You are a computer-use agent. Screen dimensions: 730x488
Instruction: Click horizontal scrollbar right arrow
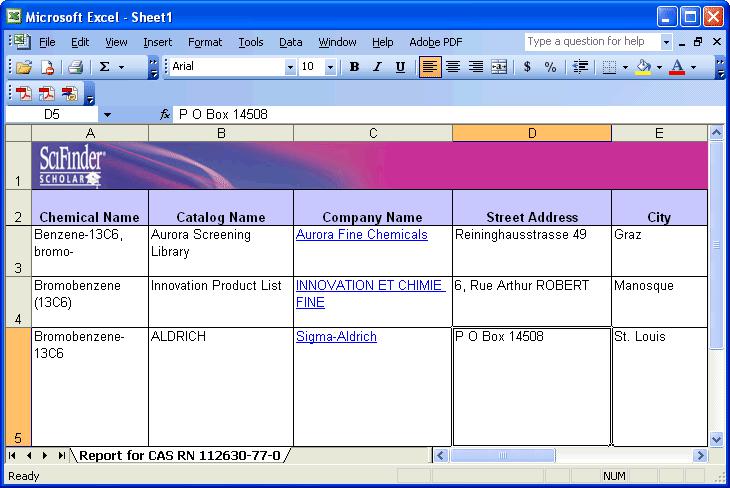[x=700, y=455]
